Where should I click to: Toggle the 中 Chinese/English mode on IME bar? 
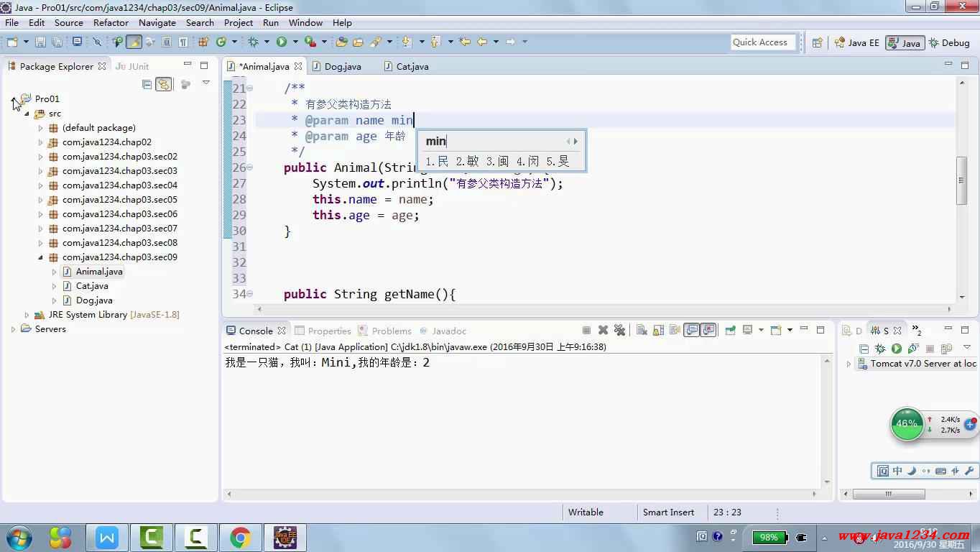(897, 471)
